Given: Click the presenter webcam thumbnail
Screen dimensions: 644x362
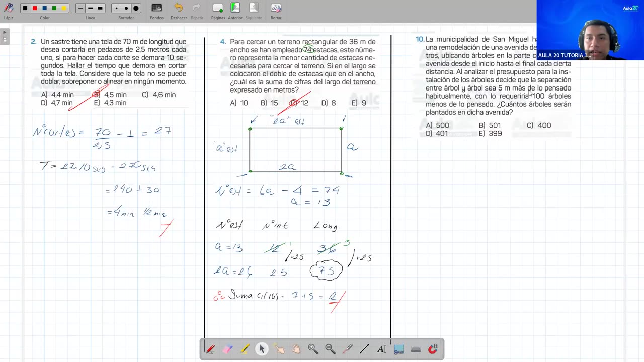Looking at the screenshot, I should tap(590, 30).
